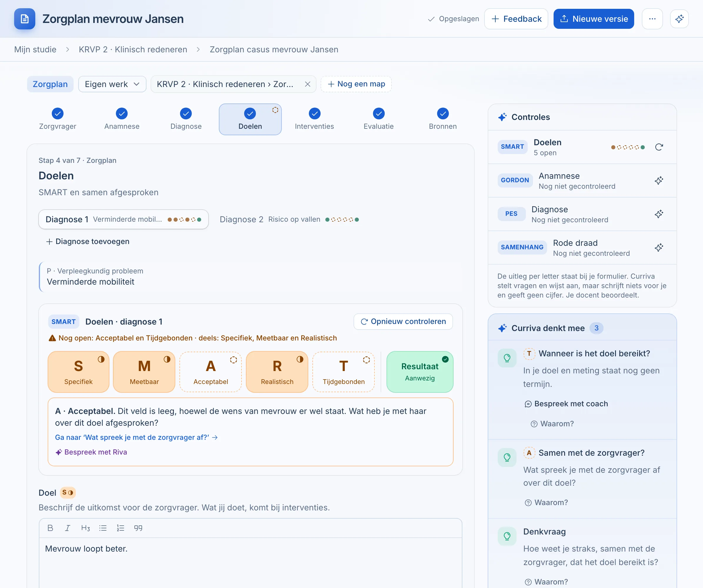Expand Waarom under Samen met de zorgvrager
Viewport: 703px width, 588px height.
546,502
